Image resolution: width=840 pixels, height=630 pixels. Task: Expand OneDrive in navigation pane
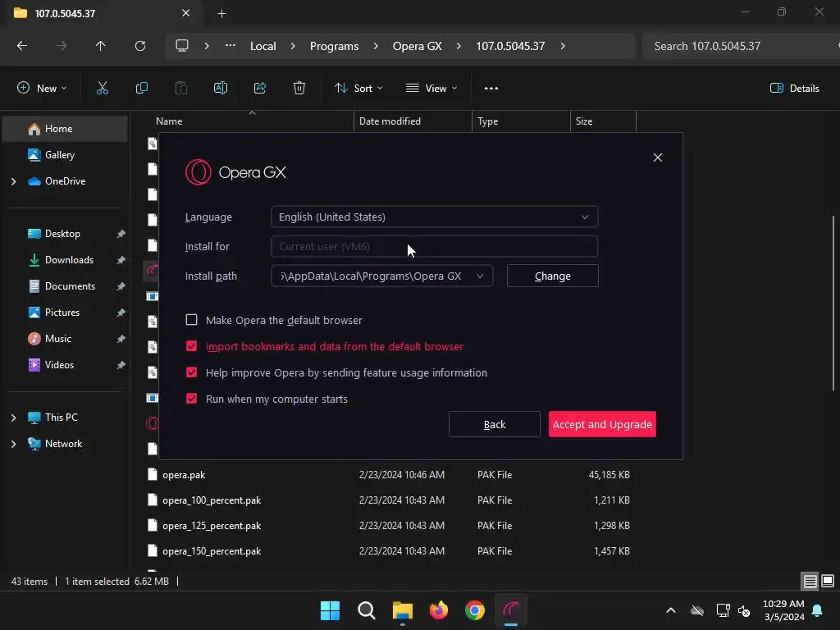pyautogui.click(x=13, y=181)
